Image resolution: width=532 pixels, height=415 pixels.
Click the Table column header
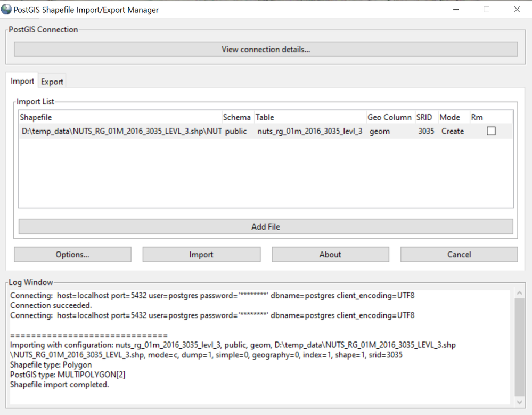[310, 117]
